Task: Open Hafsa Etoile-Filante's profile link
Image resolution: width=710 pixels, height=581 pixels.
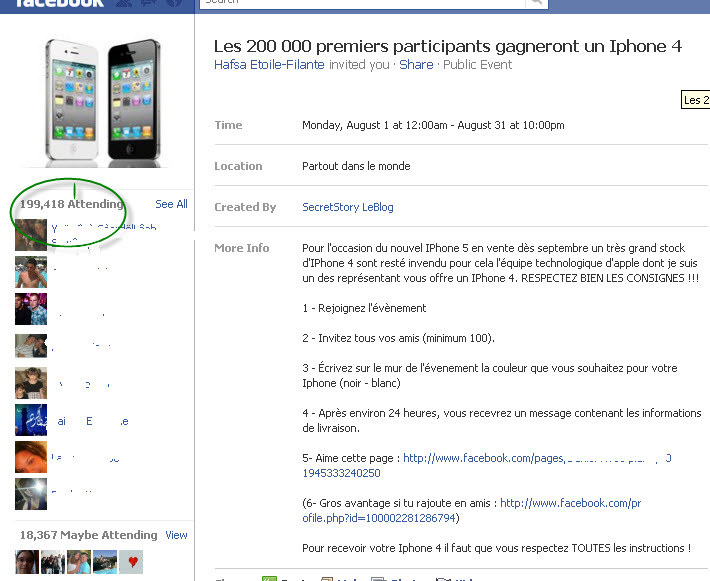Action: click(269, 65)
